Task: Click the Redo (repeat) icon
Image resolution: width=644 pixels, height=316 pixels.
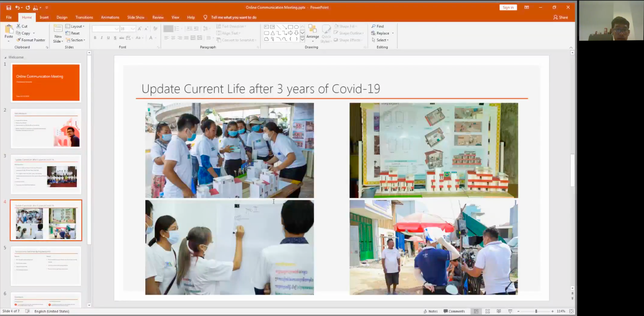Action: click(28, 7)
